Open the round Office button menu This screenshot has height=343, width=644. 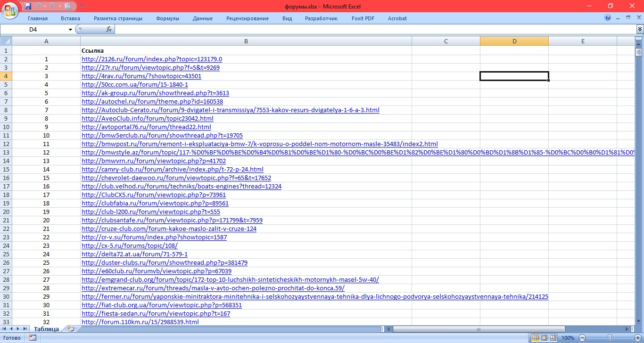(10, 9)
